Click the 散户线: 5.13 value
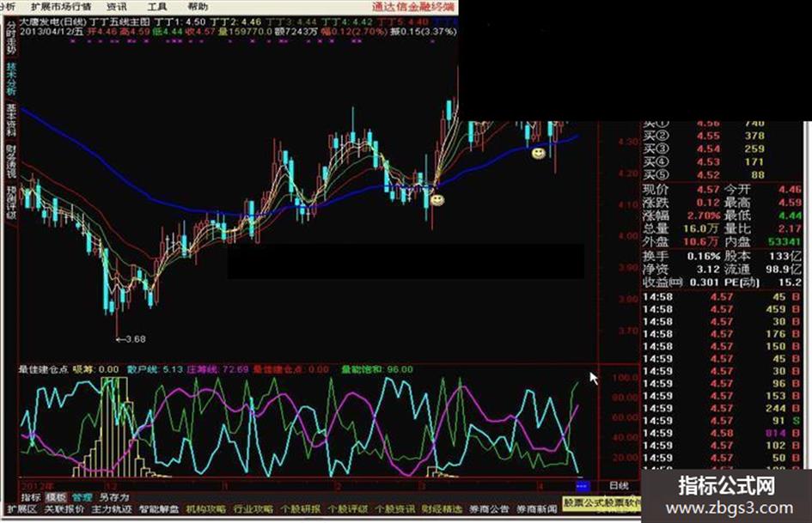The width and height of the screenshot is (812, 523). click(155, 370)
